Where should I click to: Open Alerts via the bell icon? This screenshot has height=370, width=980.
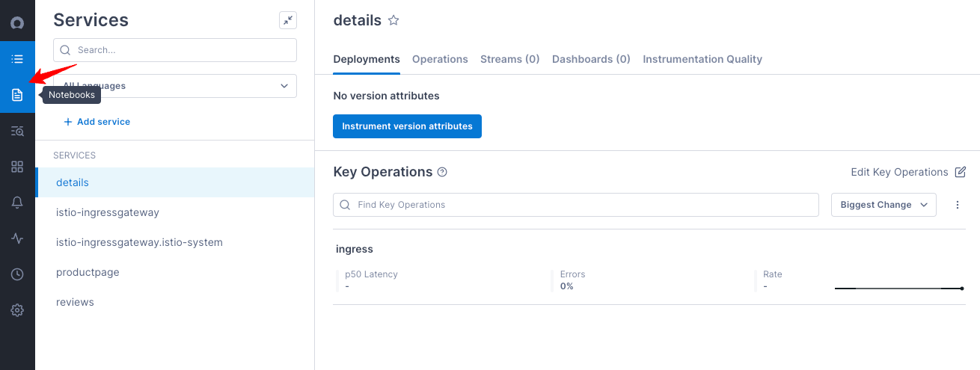tap(17, 203)
